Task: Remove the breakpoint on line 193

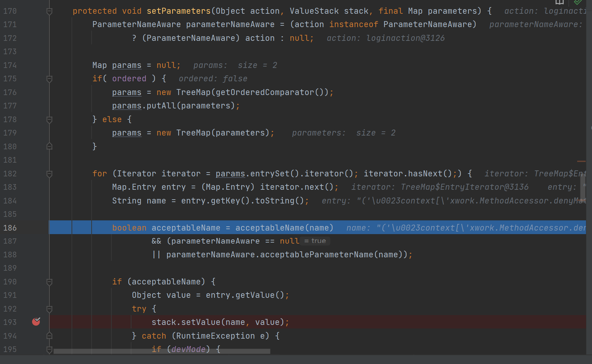Action: click(36, 321)
